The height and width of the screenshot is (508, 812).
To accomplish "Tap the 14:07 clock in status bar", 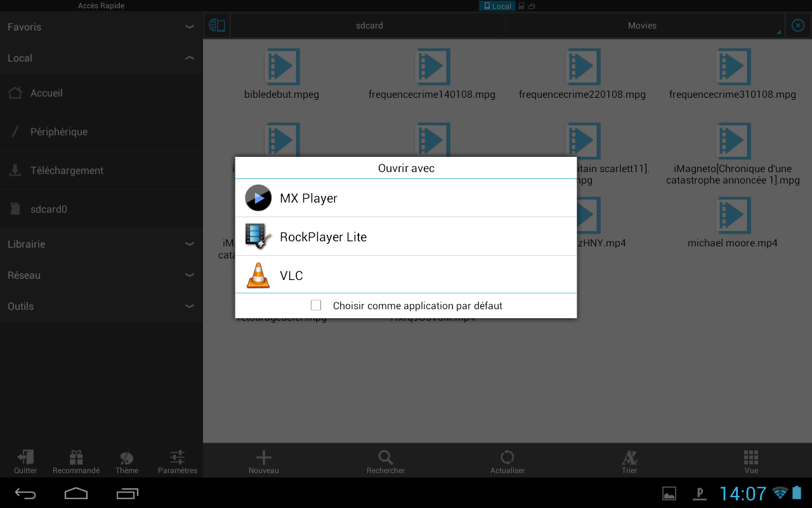I will coord(742,493).
